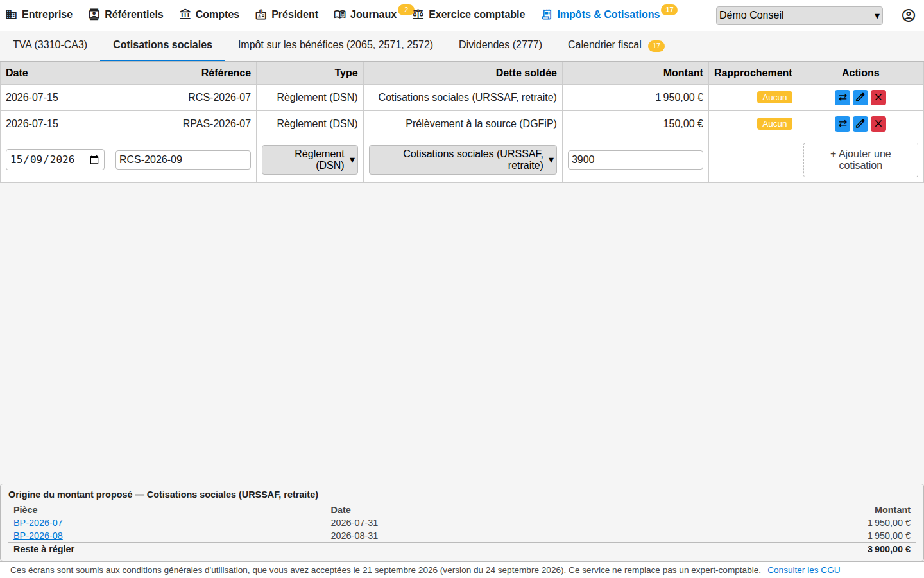Delete the RCS-2026-07 row with red X
Image resolution: width=924 pixels, height=578 pixels.
coord(878,98)
